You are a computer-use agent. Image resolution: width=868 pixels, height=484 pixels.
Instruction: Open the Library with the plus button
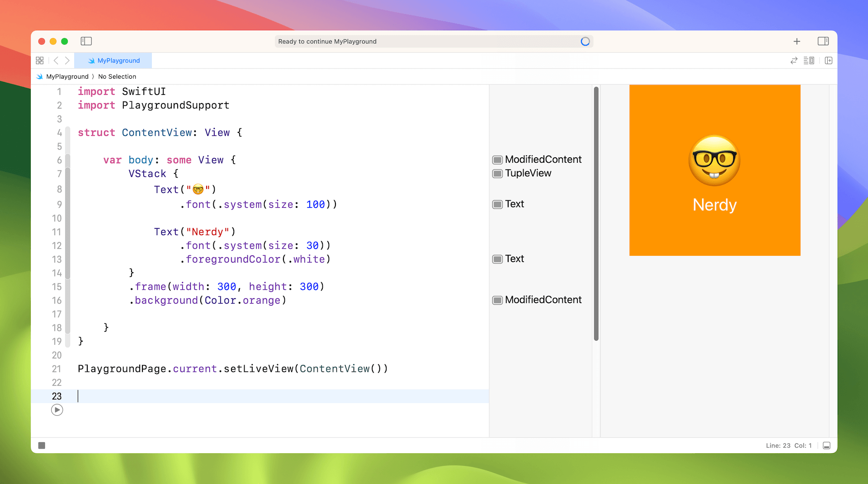click(797, 41)
